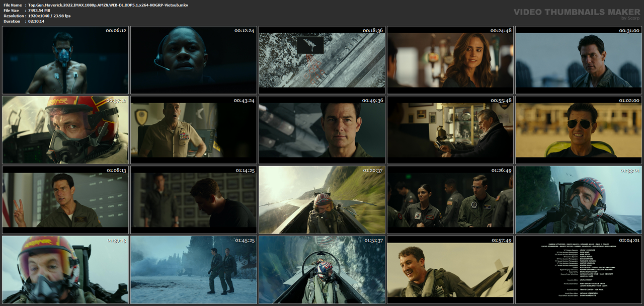644x306 pixels.
Task: Open the 01:57:49 smiling pilot thumbnail
Action: pyautogui.click(x=450, y=270)
